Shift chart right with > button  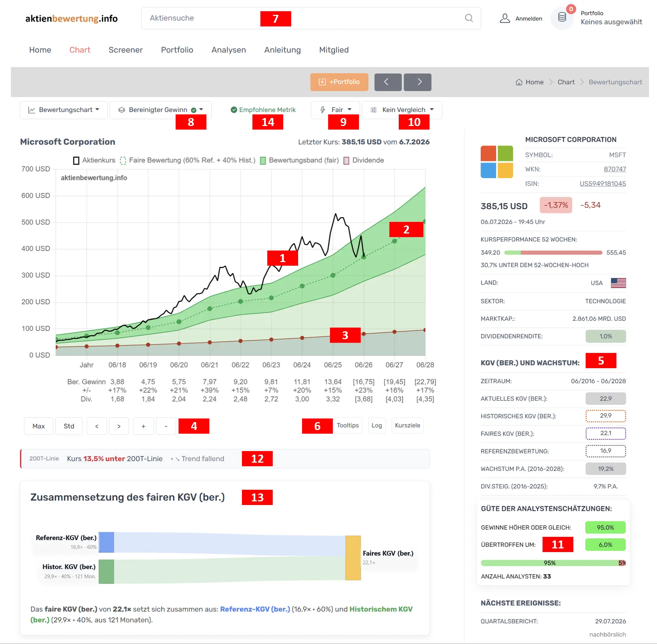click(119, 426)
